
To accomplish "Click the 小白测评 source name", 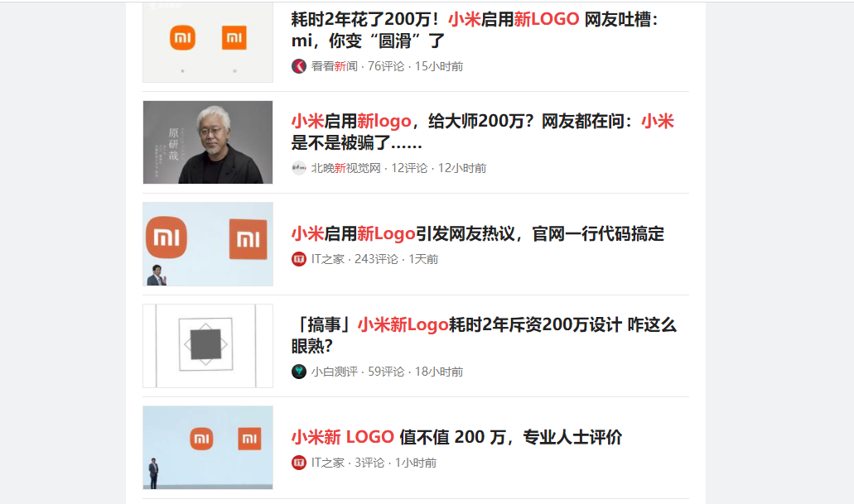I will (335, 372).
